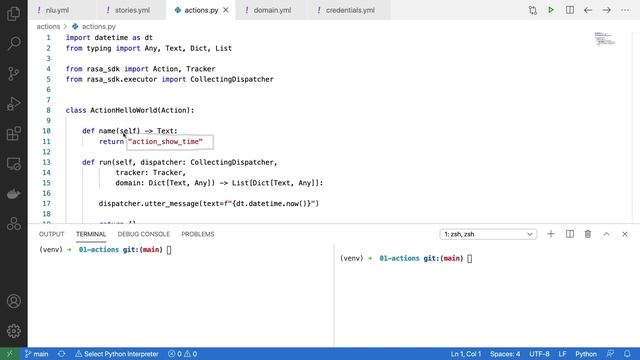Run the Python file with play button
This screenshot has height=360, width=640.
(551, 10)
